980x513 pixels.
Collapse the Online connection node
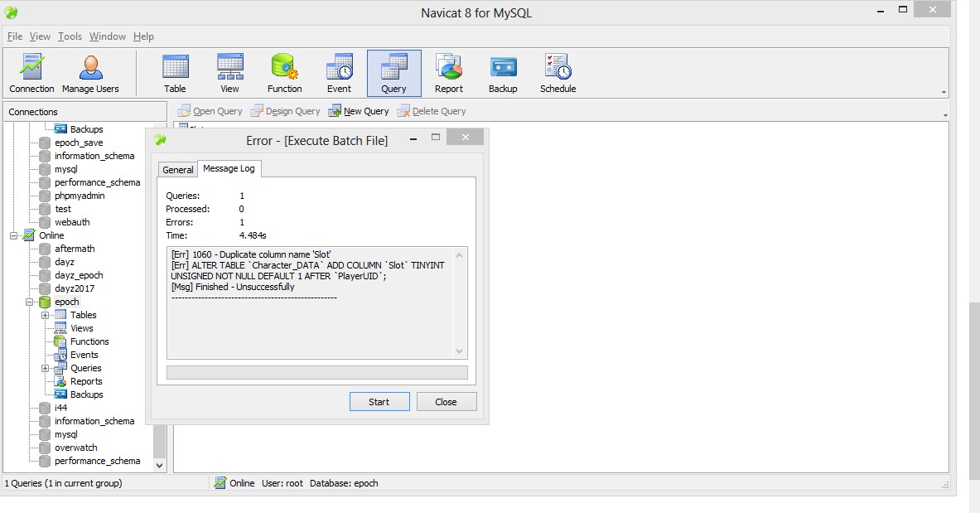tap(14, 235)
